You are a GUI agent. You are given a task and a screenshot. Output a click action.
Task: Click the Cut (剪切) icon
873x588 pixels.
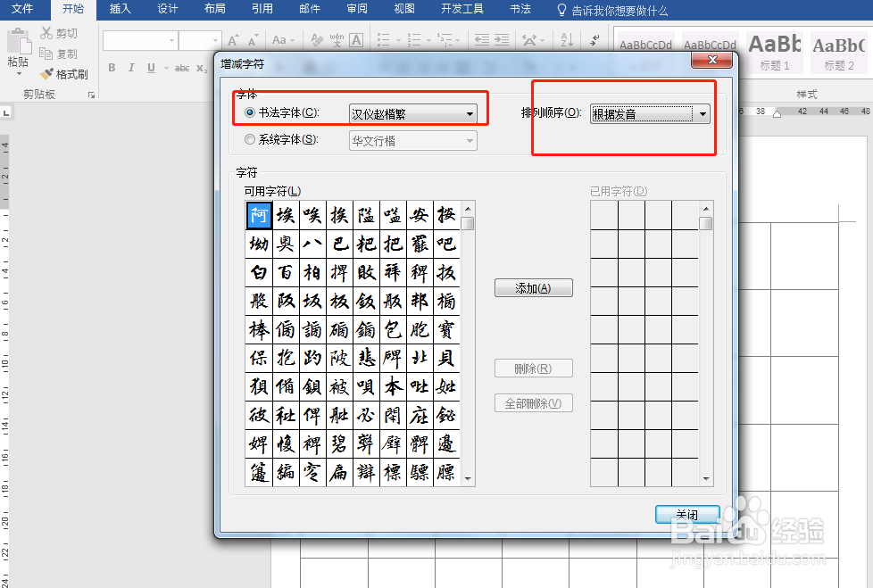click(x=46, y=33)
